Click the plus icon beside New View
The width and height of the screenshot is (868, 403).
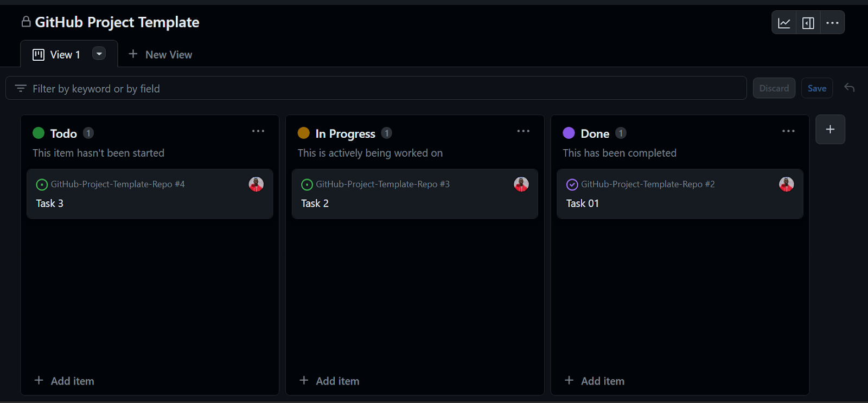(133, 54)
